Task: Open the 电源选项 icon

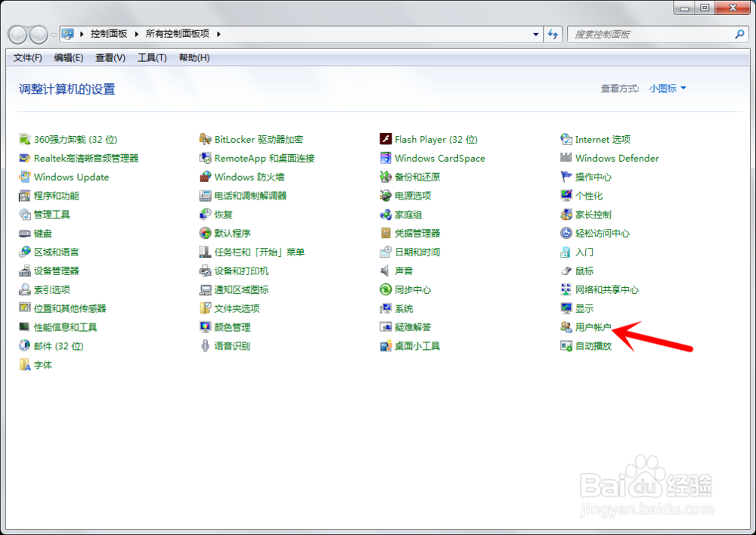Action: click(x=386, y=196)
